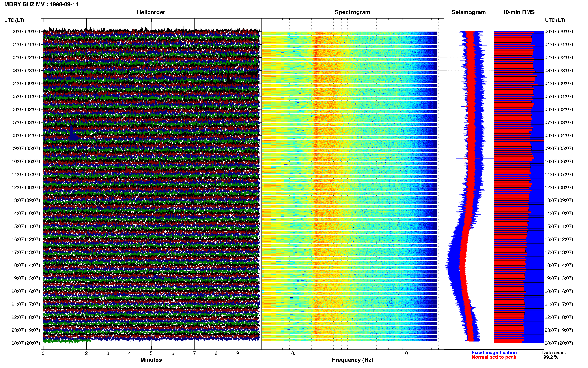Image resolution: width=588 pixels, height=368 pixels.
Task: Click left time label '01:07 (21:07)'
Action: 26,45
